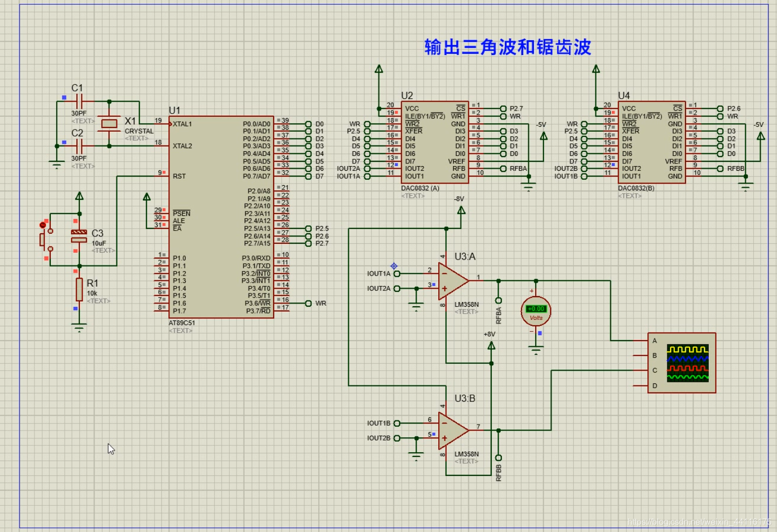Screen dimensions: 777x532
Task: Click the X1 crystal component
Action: 109,124
